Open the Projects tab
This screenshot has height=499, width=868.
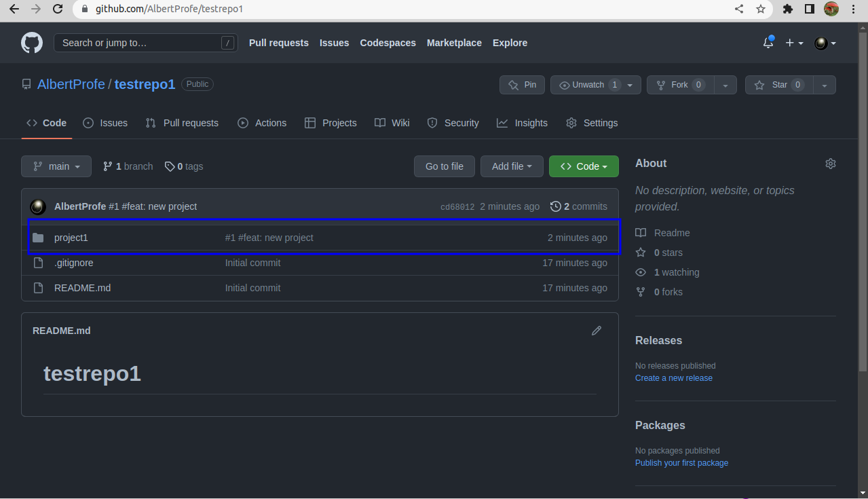[331, 123]
